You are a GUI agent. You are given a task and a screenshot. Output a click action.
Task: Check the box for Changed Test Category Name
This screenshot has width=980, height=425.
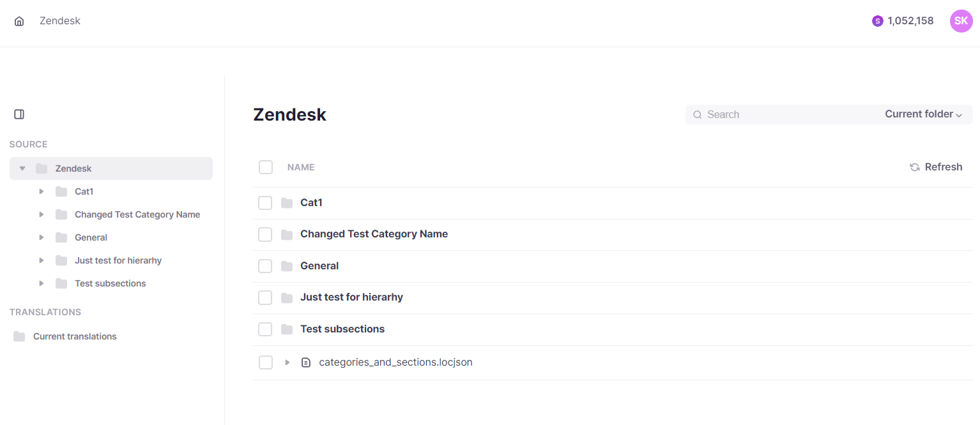click(265, 234)
